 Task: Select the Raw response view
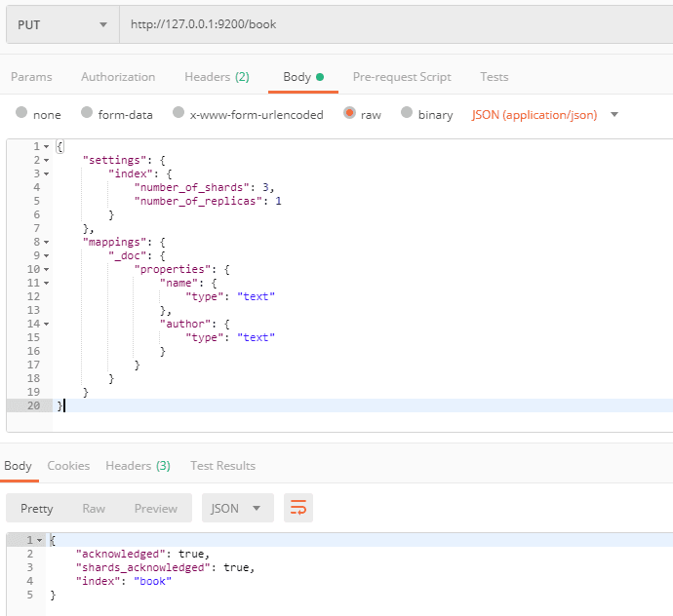pos(94,509)
